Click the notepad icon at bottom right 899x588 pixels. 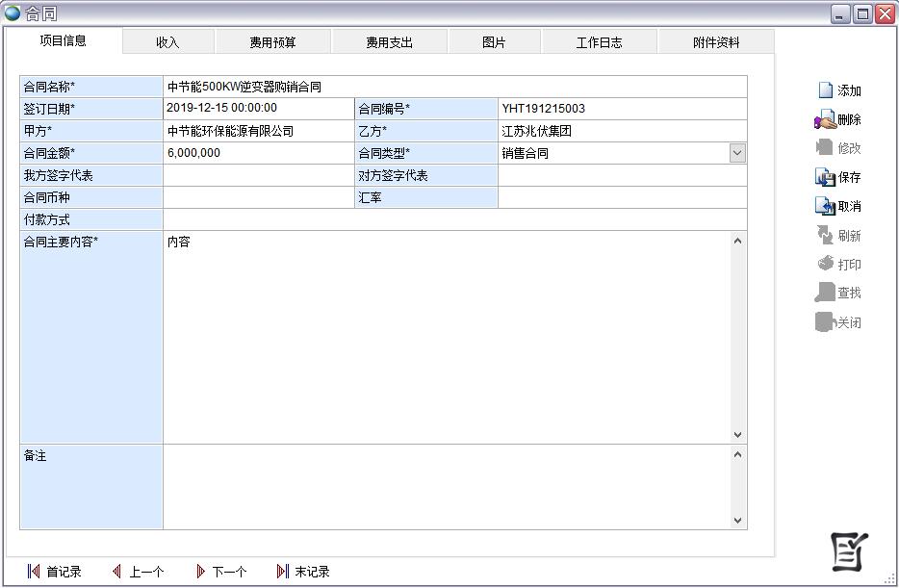(849, 551)
